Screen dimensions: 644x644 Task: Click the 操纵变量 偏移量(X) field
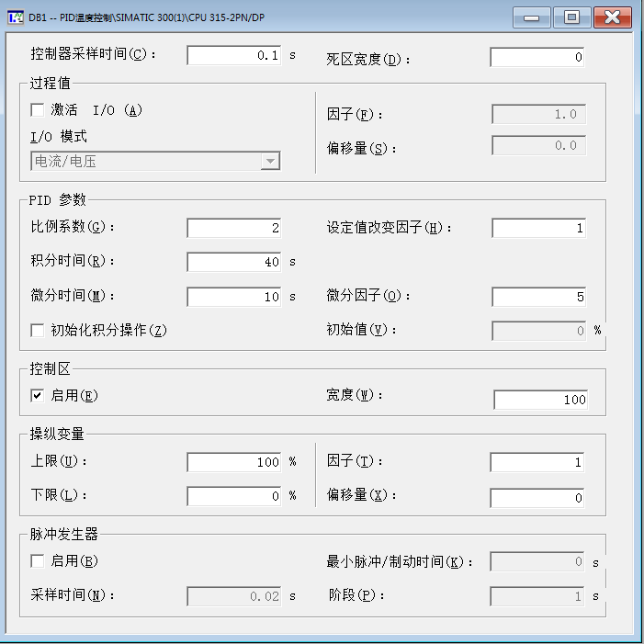click(x=537, y=498)
